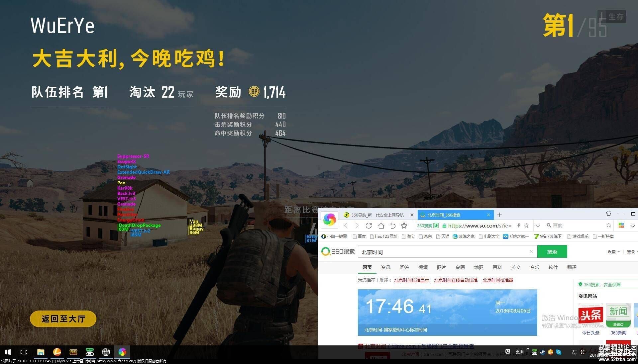Open the 游戏娱乐 bookmark

click(578, 236)
